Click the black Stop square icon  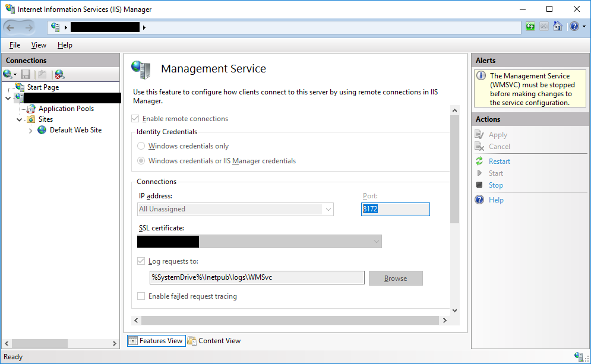(x=479, y=185)
